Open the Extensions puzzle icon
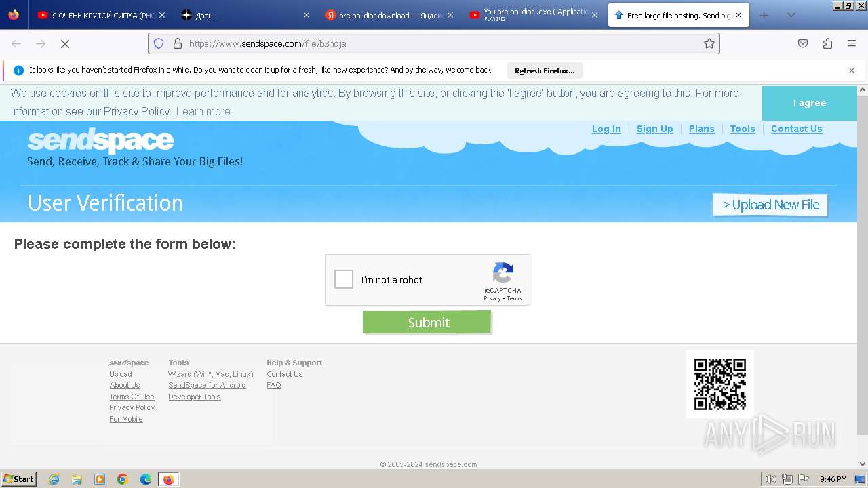Viewport: 868px width, 488px height. click(827, 43)
